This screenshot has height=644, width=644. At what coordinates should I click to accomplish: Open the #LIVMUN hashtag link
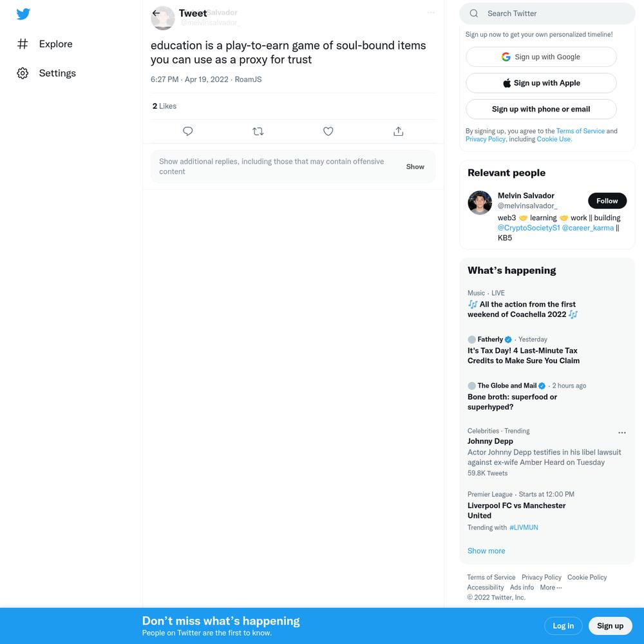(x=523, y=527)
